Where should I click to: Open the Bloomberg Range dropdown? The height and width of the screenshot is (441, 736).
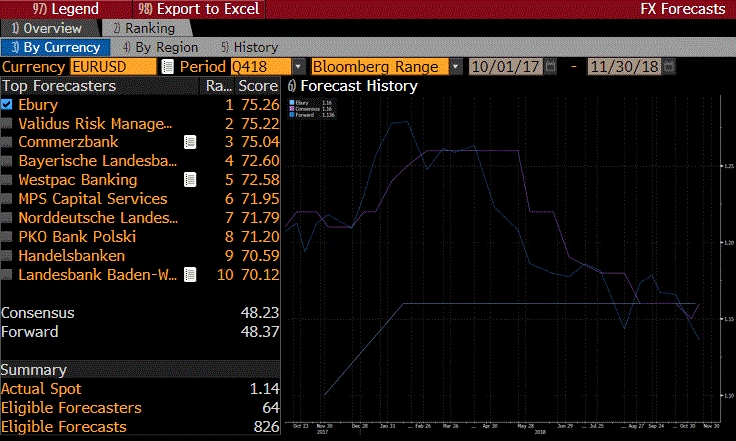coord(456,67)
